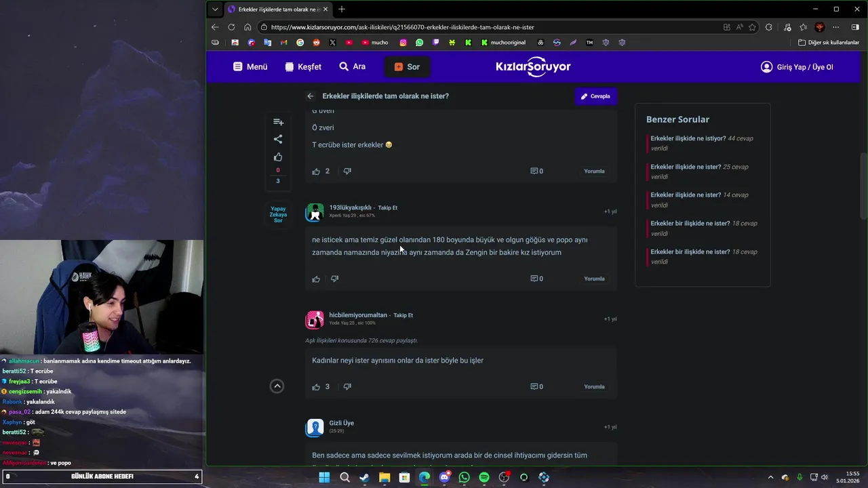Open hicbilemiyorumaltan profile avatar
This screenshot has height=488, width=868.
coord(315,320)
